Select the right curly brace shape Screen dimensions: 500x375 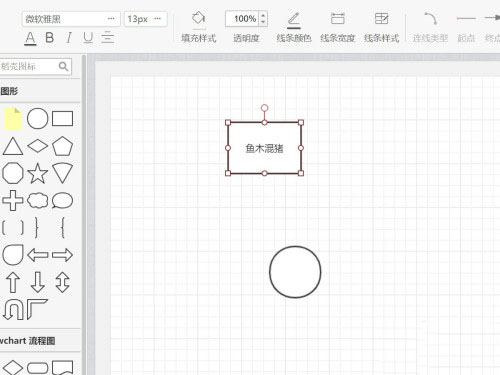37,228
